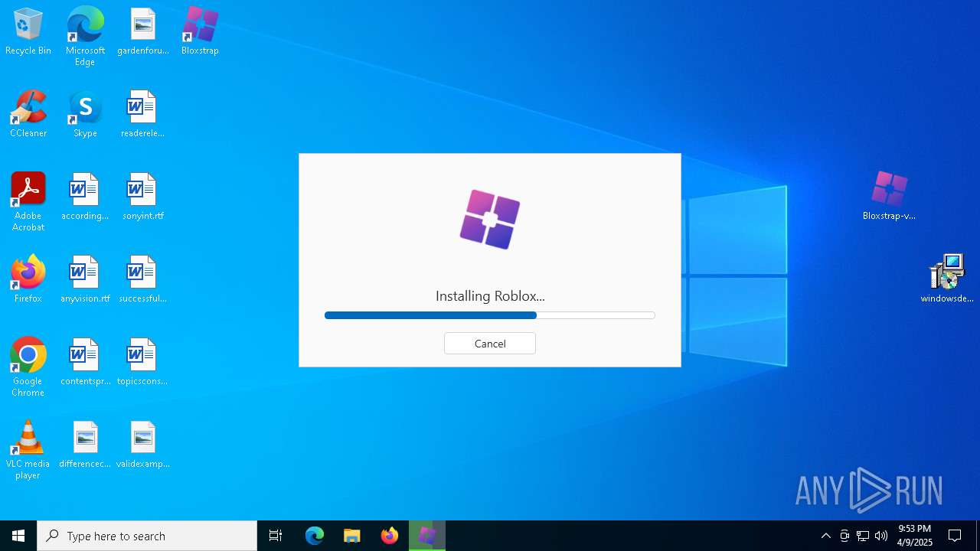The image size is (980, 551).
Task: Select the CCleaner desktop shortcut
Action: 28,114
